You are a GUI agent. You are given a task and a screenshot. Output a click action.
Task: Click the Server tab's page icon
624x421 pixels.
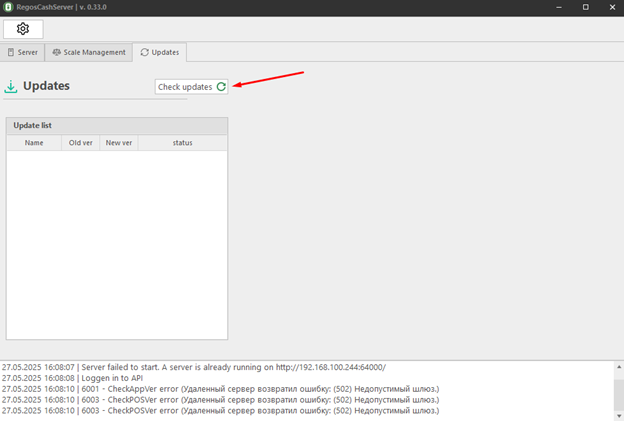(11, 52)
